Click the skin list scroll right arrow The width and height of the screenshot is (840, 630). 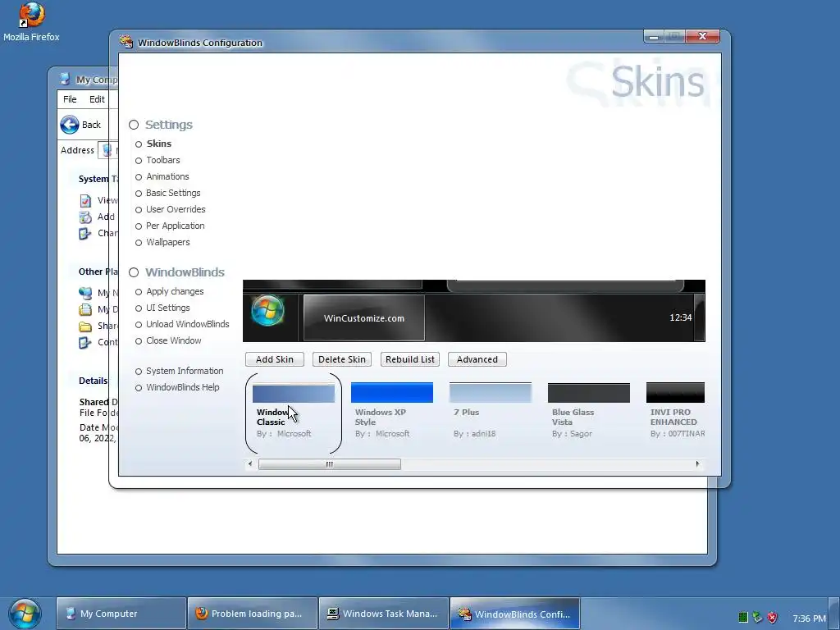[x=697, y=464]
